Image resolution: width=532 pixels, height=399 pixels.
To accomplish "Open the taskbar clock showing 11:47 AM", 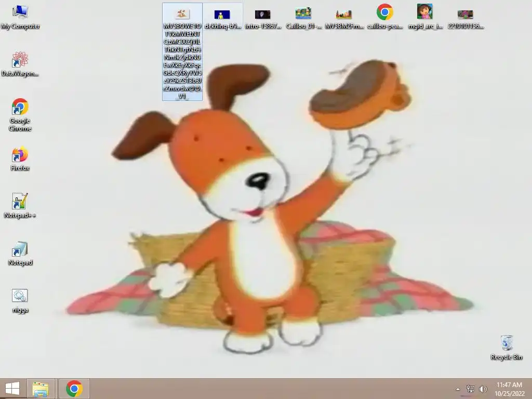I will pyautogui.click(x=509, y=389).
